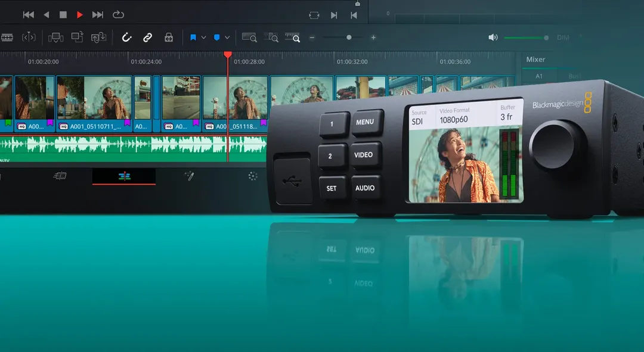
Task: Toggle the position lock icon
Action: pyautogui.click(x=169, y=38)
